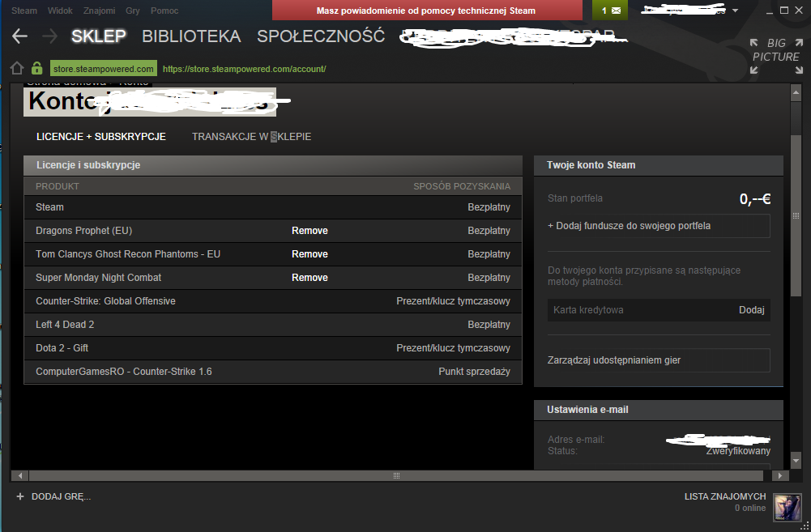Click the horizontal scrollbar thumb

click(x=396, y=475)
